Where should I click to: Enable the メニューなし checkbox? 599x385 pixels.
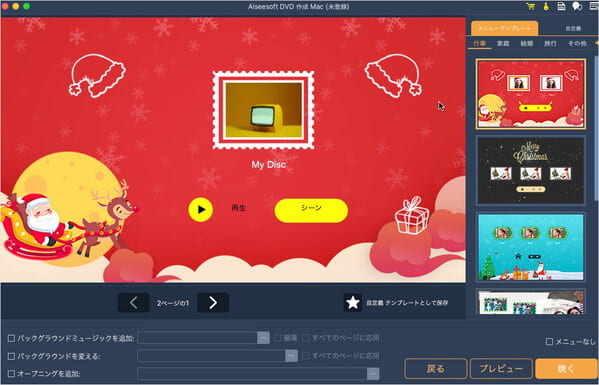point(549,341)
